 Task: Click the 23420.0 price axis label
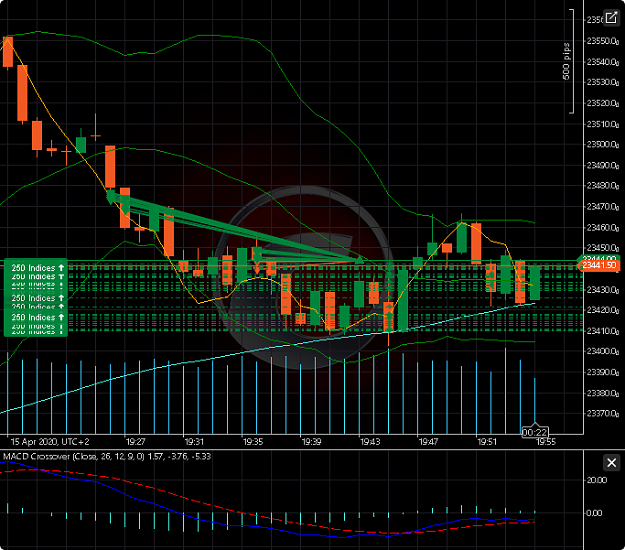[603, 310]
